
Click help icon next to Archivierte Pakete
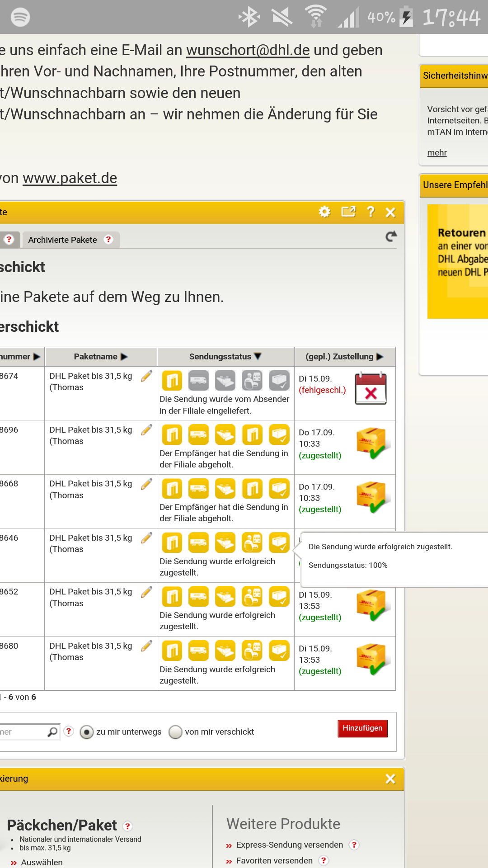108,240
